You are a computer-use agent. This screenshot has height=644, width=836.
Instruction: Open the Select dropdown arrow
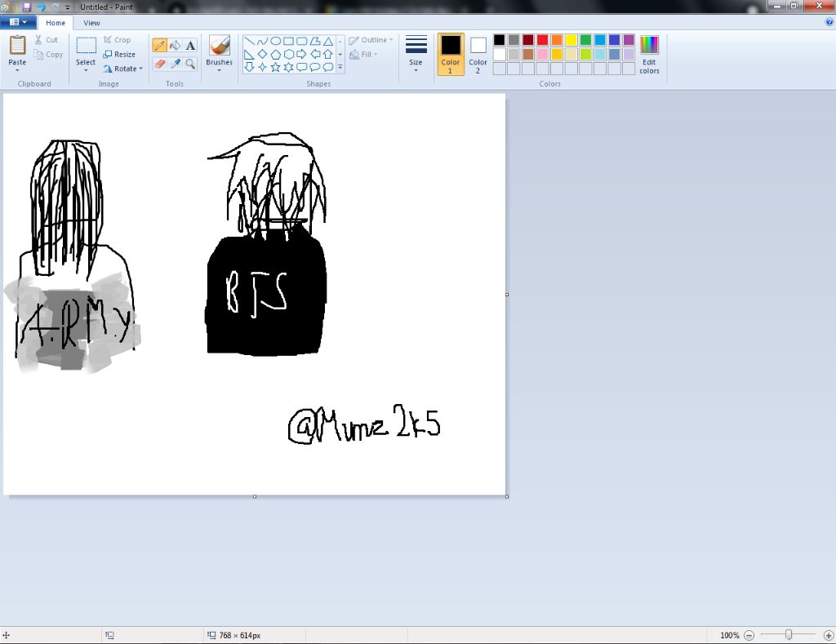click(86, 70)
